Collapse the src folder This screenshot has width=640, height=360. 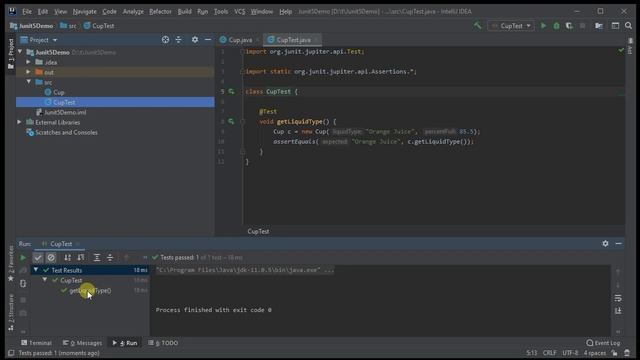pos(29,82)
